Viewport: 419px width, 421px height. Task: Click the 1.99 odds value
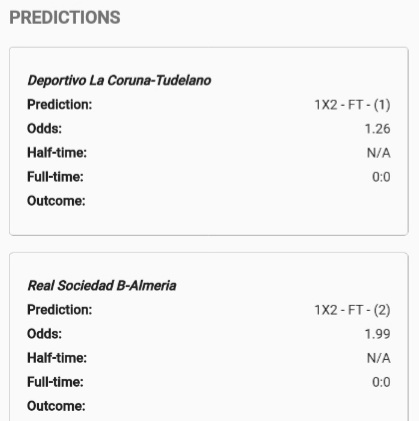pyautogui.click(x=377, y=334)
